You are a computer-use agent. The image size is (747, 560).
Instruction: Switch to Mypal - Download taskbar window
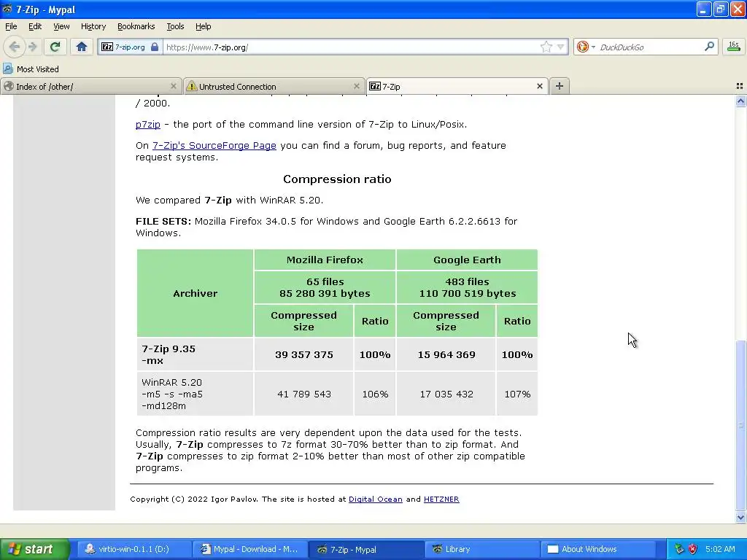250,549
